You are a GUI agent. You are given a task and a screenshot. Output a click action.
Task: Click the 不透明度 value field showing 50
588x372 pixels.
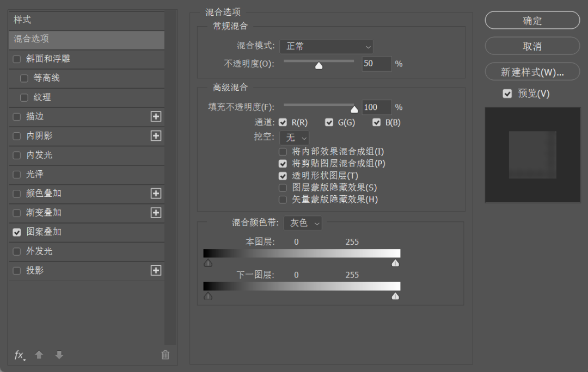(377, 64)
